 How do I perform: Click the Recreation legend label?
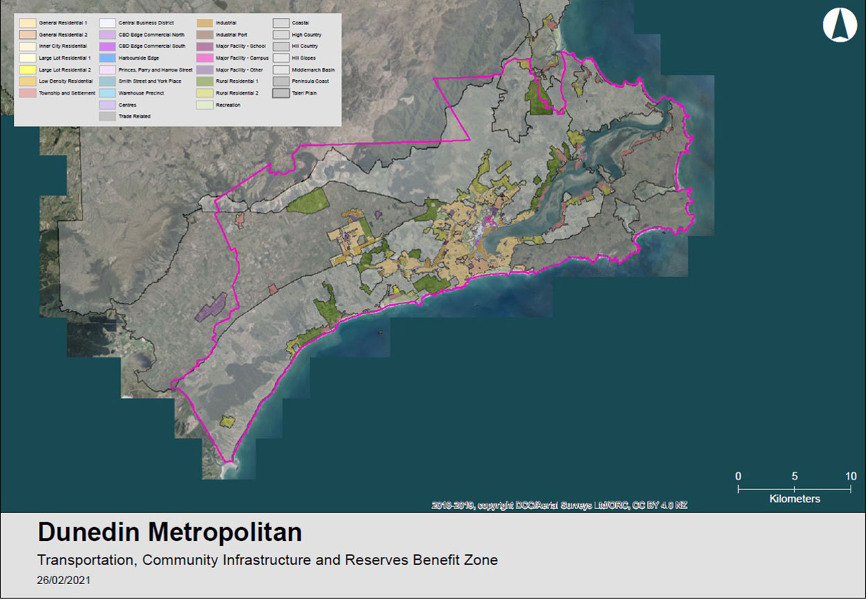click(228, 105)
